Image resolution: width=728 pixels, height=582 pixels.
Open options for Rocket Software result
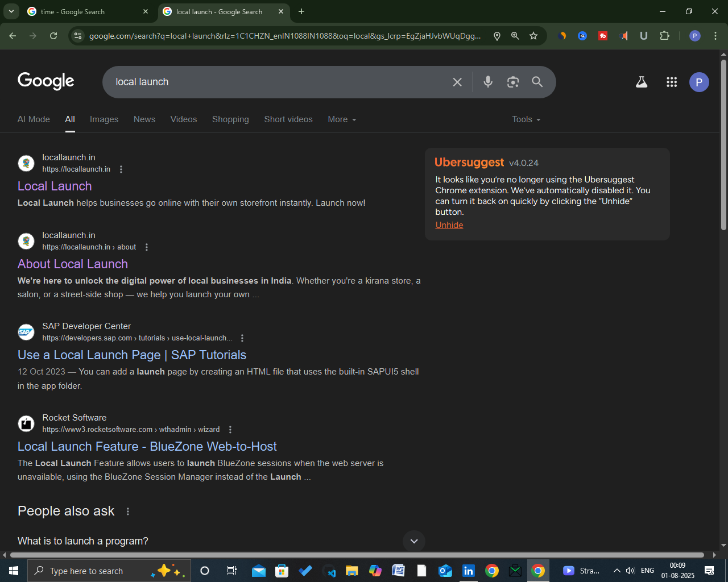(230, 430)
